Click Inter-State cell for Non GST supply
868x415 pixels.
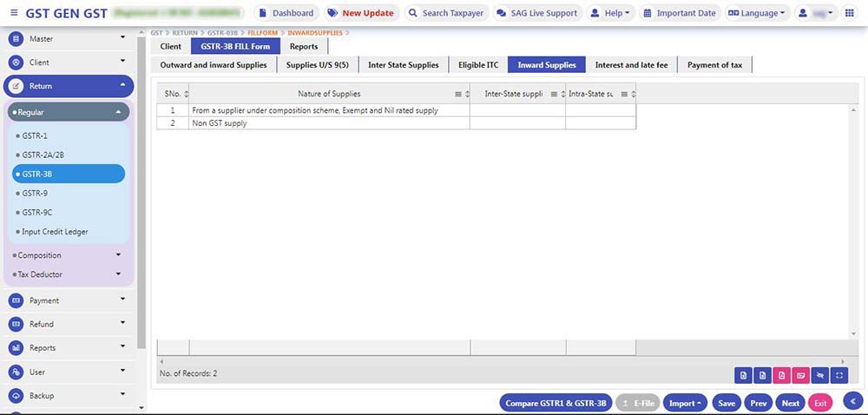(x=517, y=123)
